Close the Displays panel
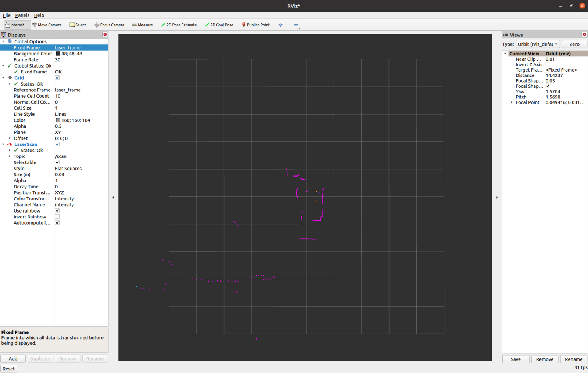The height and width of the screenshot is (373, 588). [105, 35]
